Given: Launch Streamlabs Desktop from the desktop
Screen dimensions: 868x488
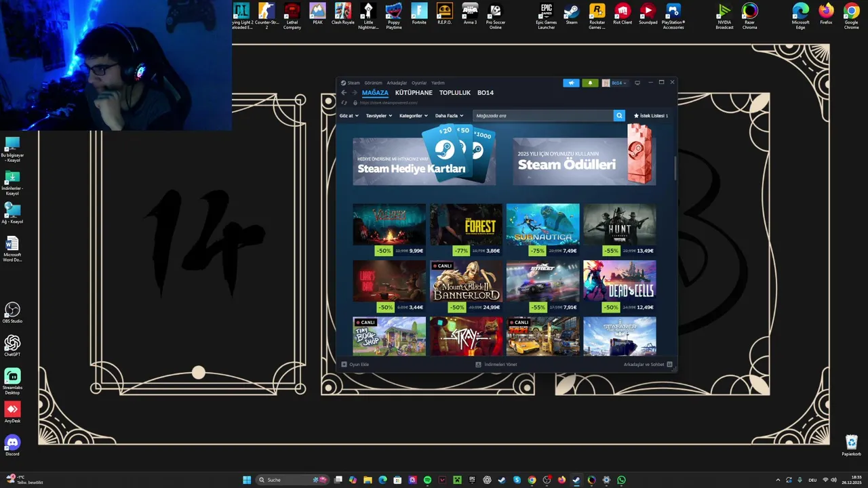Looking at the screenshot, I should tap(12, 381).
